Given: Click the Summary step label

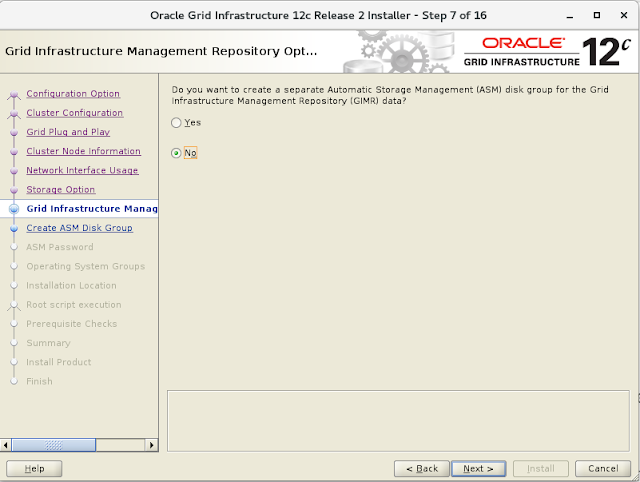Looking at the screenshot, I should click(49, 343).
